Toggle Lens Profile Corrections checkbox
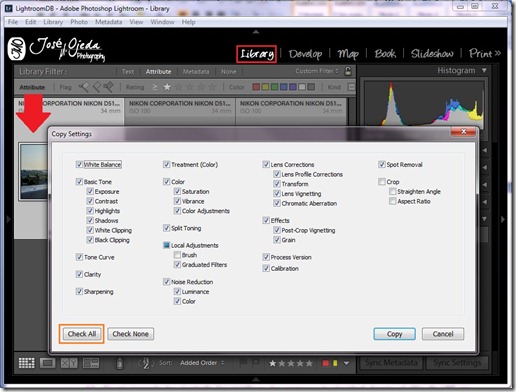 [277, 174]
